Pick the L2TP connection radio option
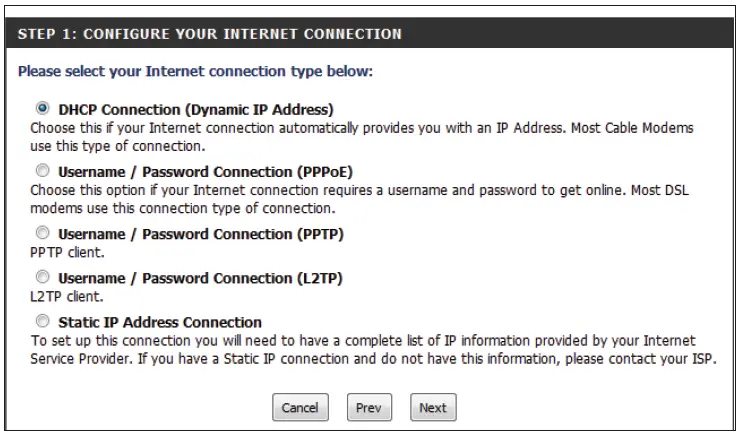This screenshot has width=744, height=439. [x=43, y=277]
